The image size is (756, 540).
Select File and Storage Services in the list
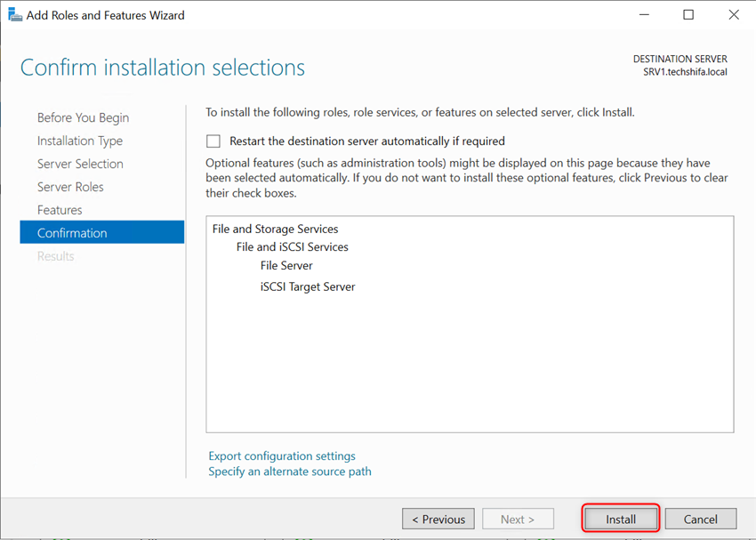pyautogui.click(x=275, y=229)
